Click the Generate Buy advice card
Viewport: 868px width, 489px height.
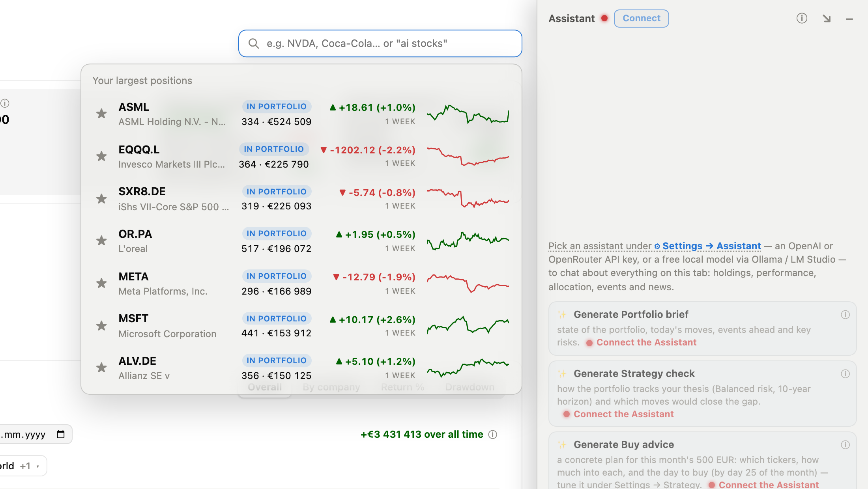[702, 461]
